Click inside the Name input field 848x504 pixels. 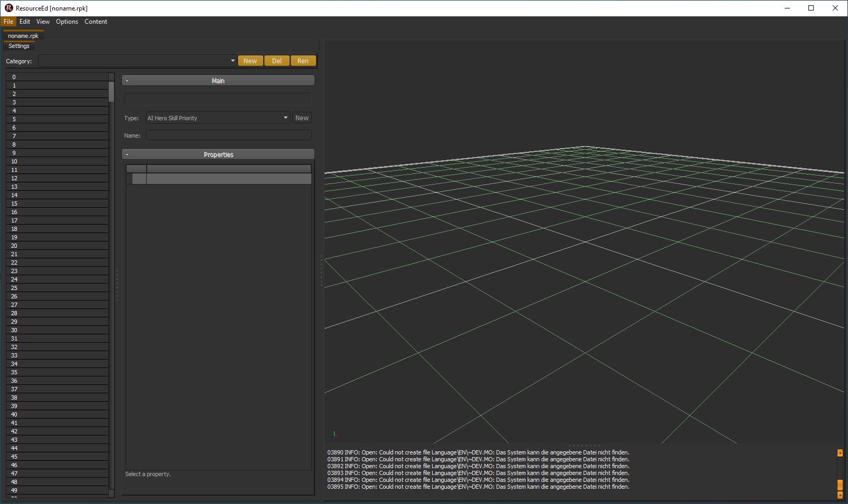228,135
